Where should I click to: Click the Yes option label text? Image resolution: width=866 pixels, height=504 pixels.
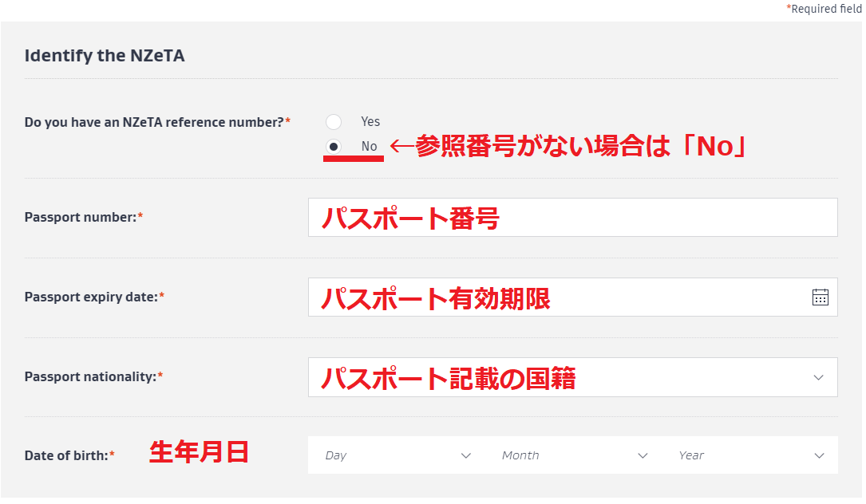point(370,121)
